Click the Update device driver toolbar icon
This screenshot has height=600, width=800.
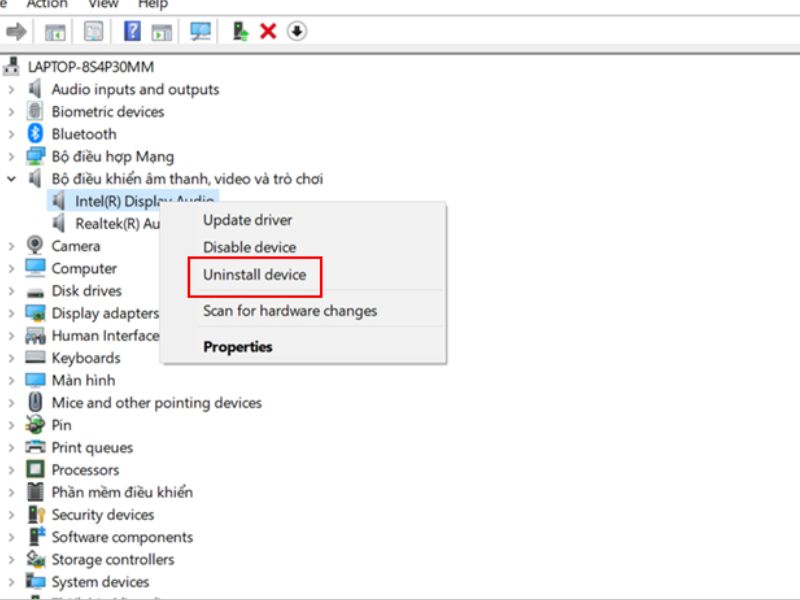(x=240, y=32)
